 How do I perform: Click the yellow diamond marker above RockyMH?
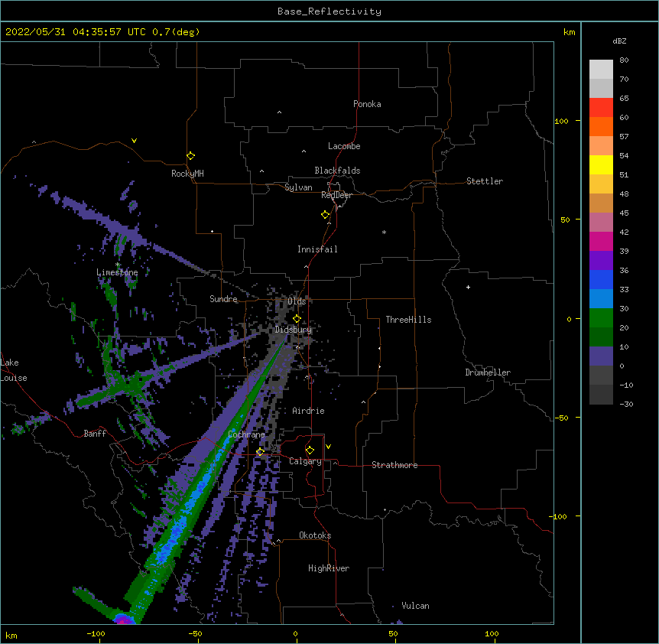pyautogui.click(x=190, y=156)
